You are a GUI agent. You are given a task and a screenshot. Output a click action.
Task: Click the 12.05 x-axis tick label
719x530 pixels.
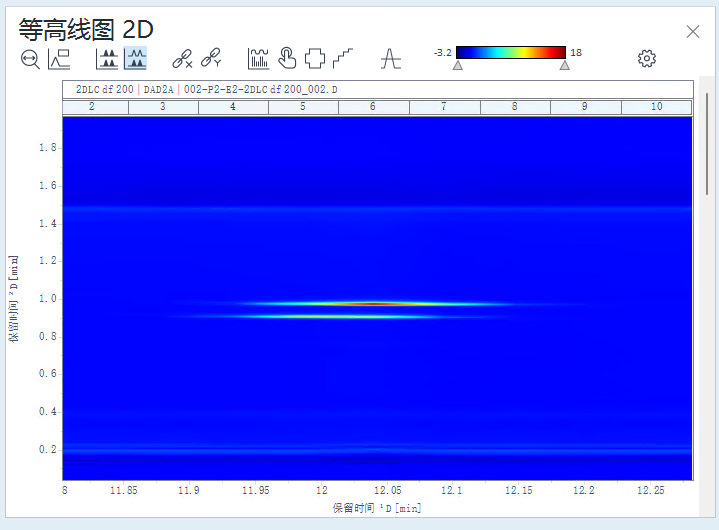[387, 490]
